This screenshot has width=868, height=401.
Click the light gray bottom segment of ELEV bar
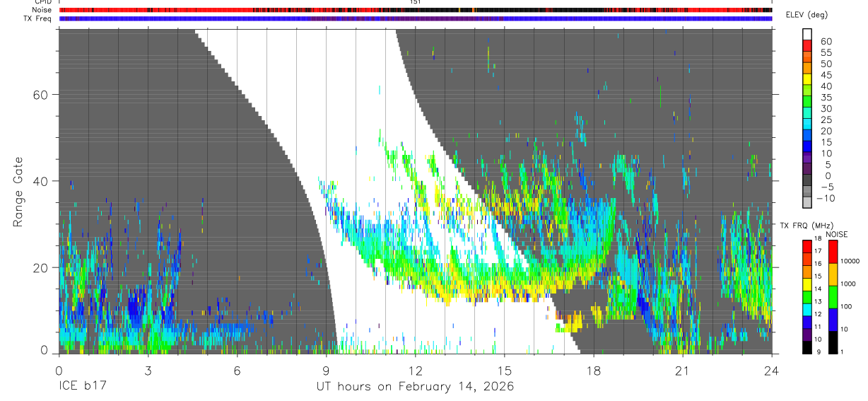tap(807, 202)
